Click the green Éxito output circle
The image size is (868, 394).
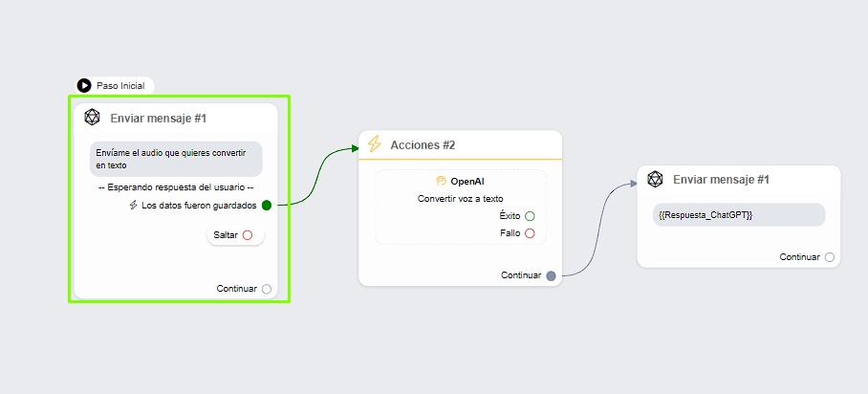point(530,216)
